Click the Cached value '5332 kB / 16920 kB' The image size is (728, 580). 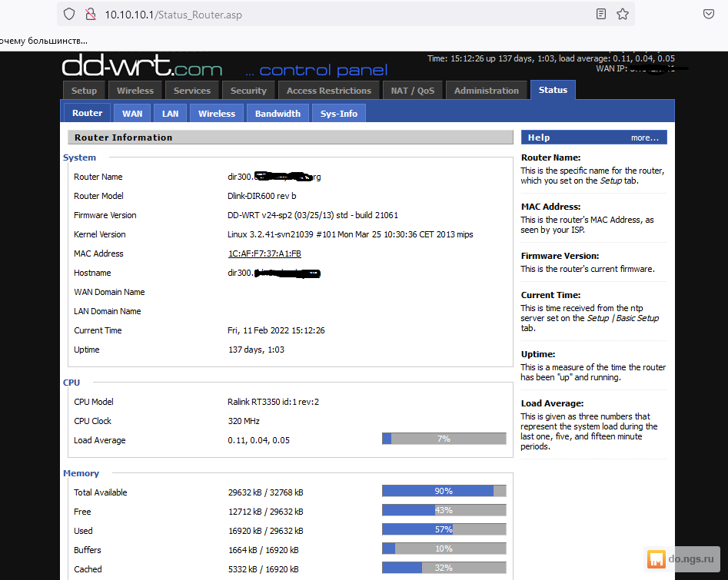pos(263,569)
